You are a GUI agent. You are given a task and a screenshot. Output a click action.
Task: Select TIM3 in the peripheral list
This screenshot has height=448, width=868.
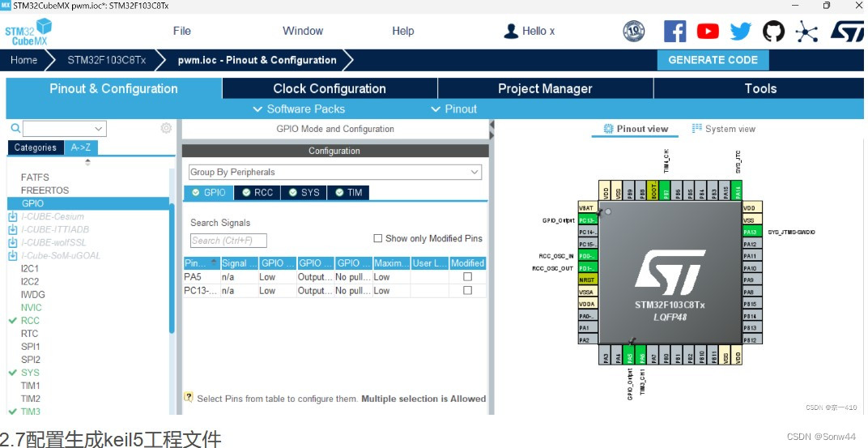[31, 411]
